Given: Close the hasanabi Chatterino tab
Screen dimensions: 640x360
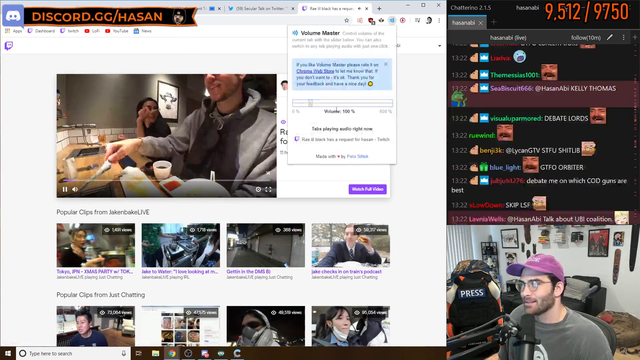Looking at the screenshot, I should (x=481, y=23).
